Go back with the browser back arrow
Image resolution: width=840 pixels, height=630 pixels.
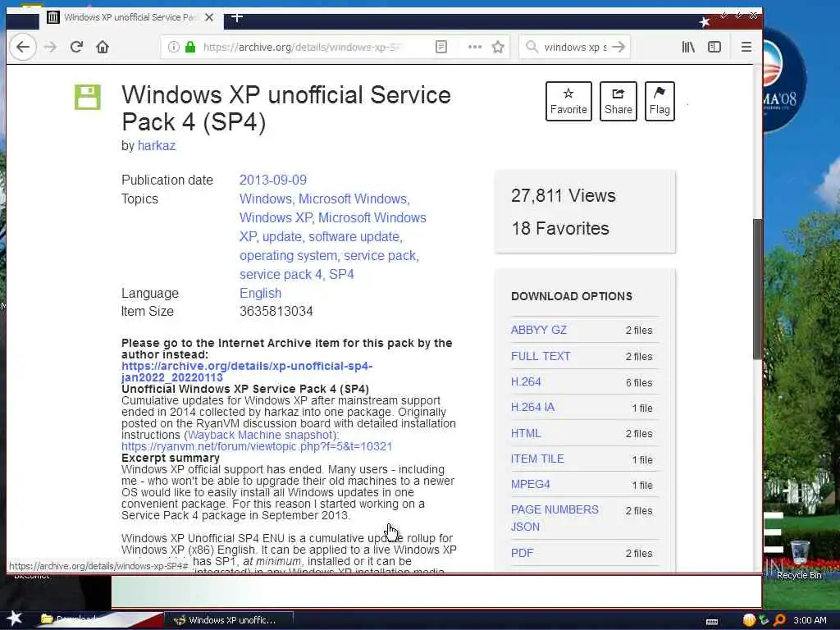tap(22, 47)
